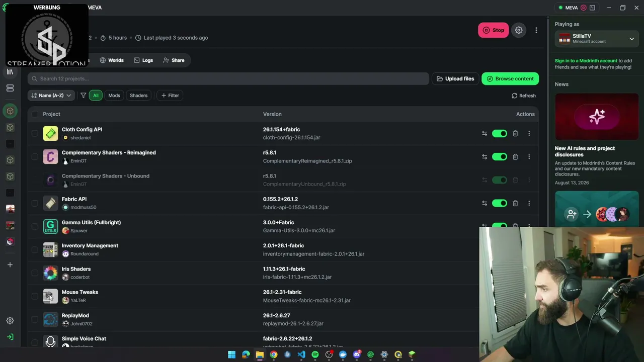Screen dimensions: 644x362
Task: Click author name shedaniel
Action: click(80, 138)
